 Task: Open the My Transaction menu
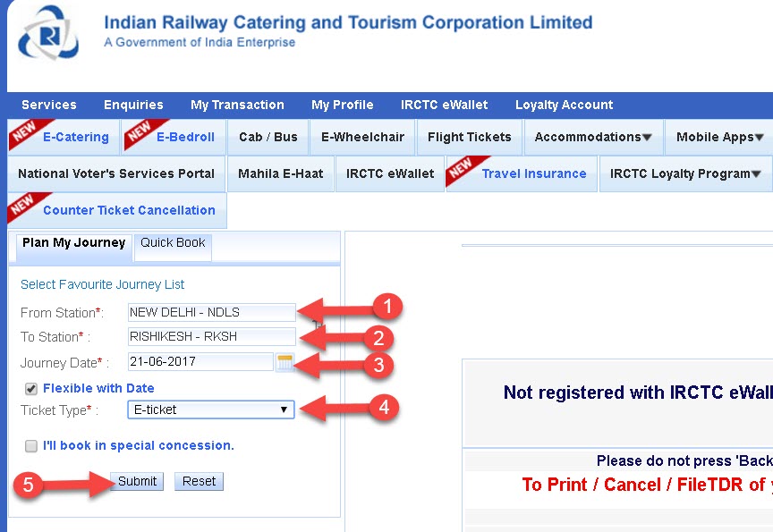click(237, 105)
